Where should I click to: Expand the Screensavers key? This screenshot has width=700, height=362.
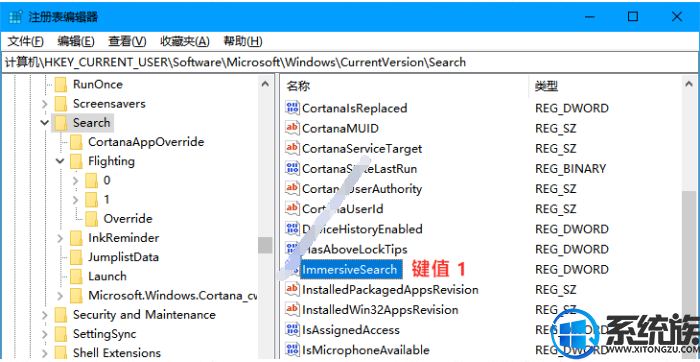(44, 104)
